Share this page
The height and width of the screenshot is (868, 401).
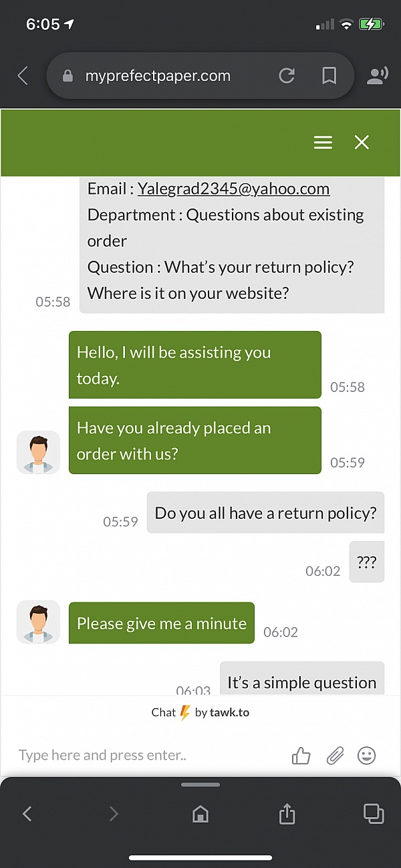click(x=286, y=813)
